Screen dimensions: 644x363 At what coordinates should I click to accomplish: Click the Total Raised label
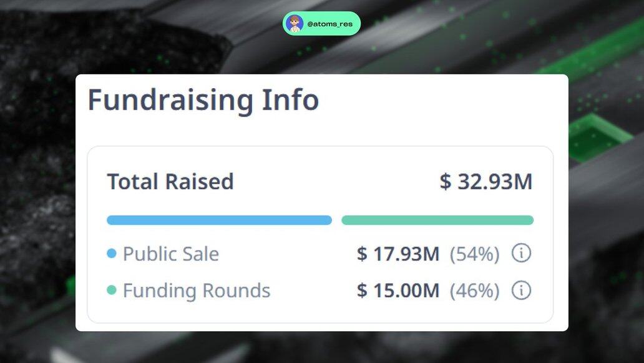click(170, 182)
